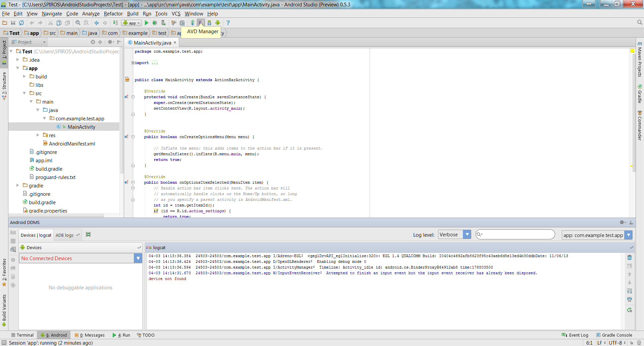Click Attach debugger to Android process icon

coord(163,23)
